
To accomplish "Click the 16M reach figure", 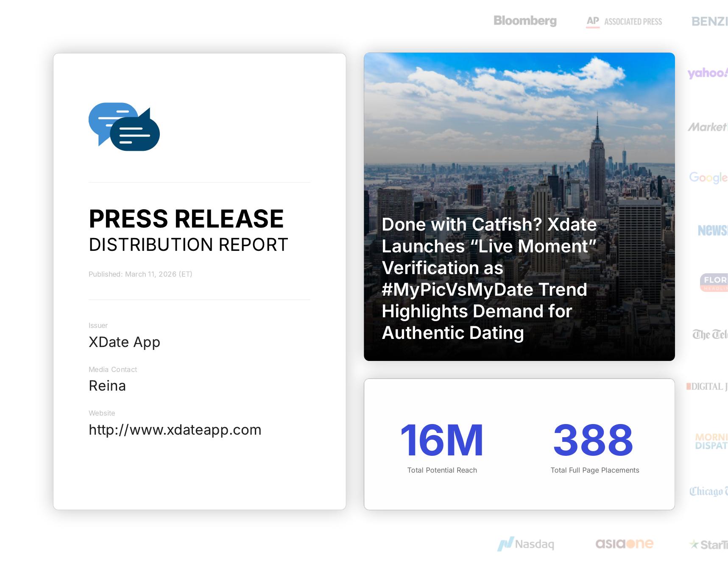I will pos(442,441).
